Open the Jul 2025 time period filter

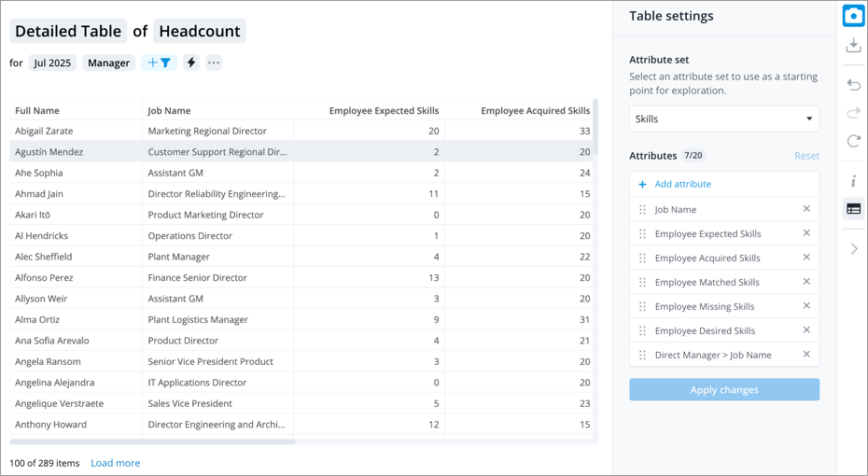pos(52,63)
